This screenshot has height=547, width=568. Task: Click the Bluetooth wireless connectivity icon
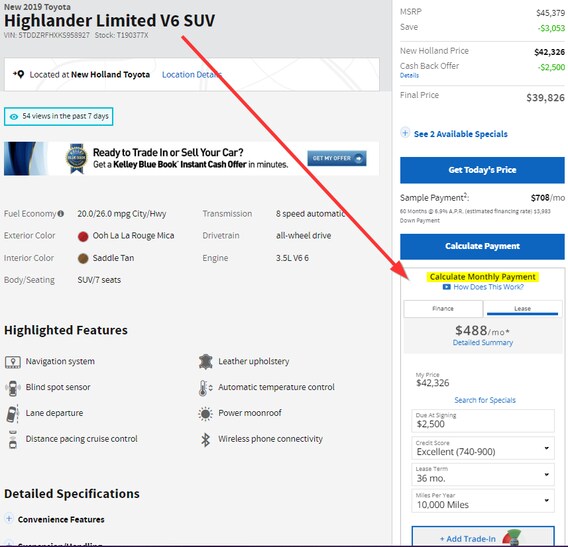click(205, 439)
